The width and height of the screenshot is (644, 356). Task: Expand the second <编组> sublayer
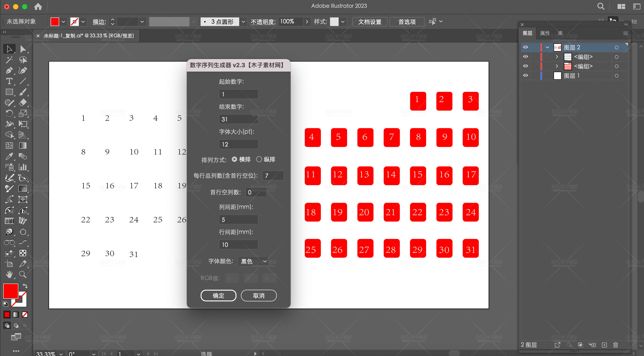pos(557,66)
